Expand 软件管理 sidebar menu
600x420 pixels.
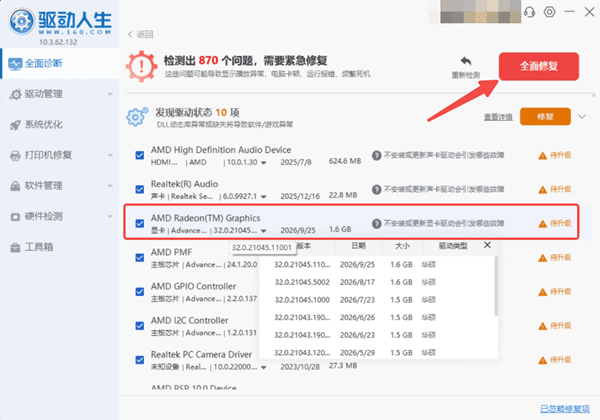point(110,186)
